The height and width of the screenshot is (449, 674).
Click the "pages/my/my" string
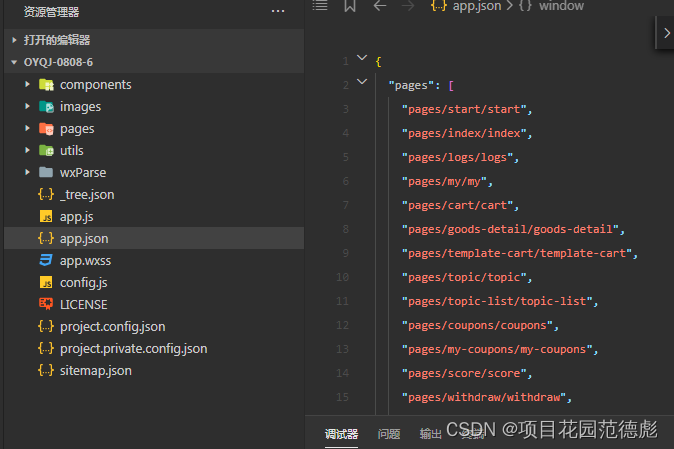tap(444, 181)
